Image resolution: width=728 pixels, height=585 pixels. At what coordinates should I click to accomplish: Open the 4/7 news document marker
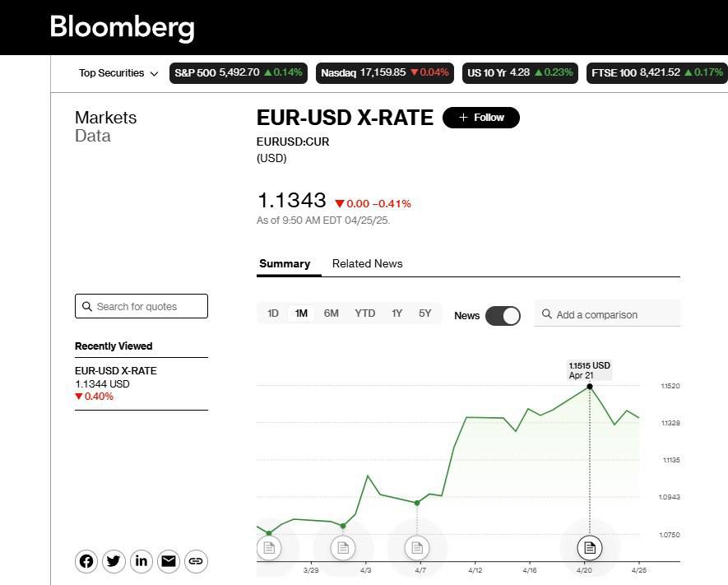(x=417, y=547)
